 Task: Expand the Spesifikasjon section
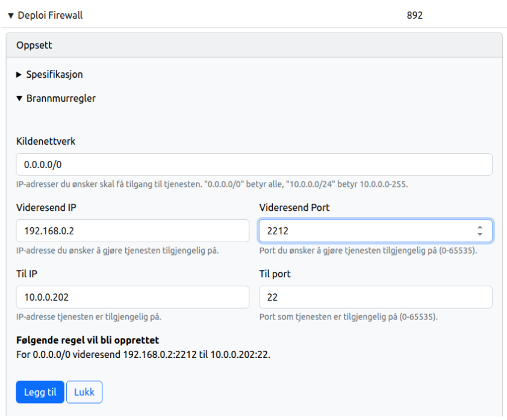point(19,75)
